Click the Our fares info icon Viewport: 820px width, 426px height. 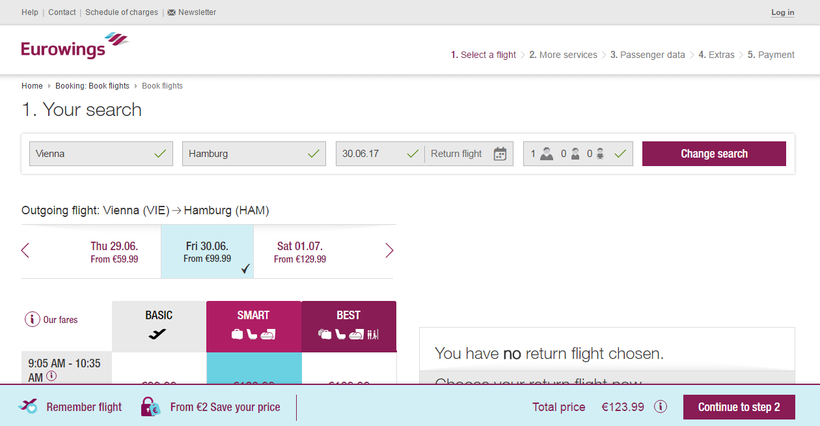(33, 320)
